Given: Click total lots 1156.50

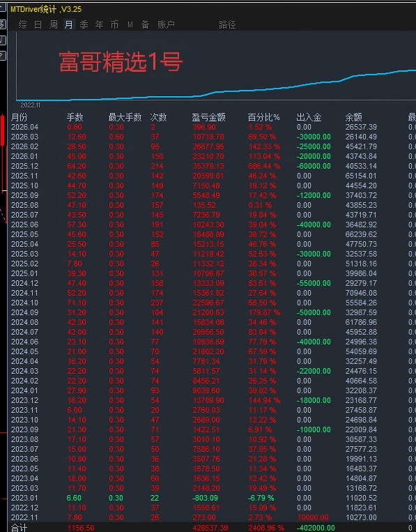Looking at the screenshot, I should click(x=81, y=529).
